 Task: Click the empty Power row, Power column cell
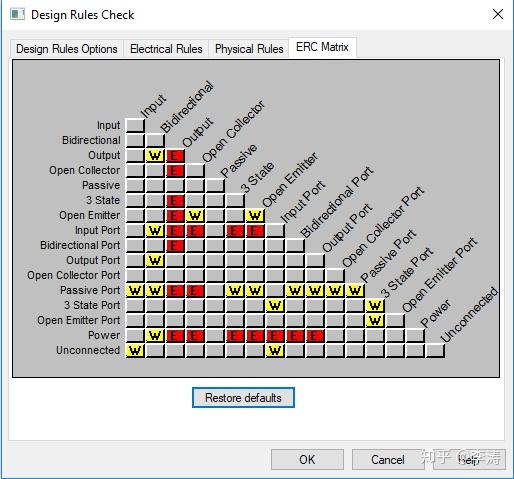[x=415, y=336]
